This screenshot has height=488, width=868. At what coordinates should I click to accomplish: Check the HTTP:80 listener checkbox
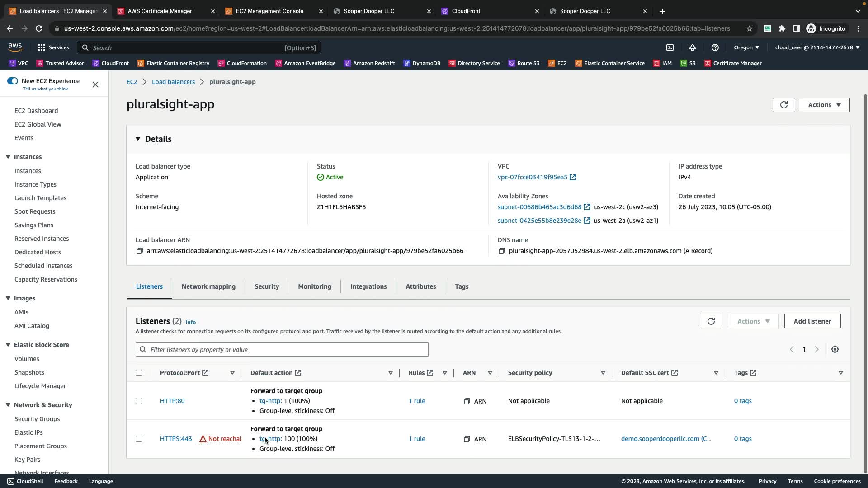pyautogui.click(x=139, y=401)
